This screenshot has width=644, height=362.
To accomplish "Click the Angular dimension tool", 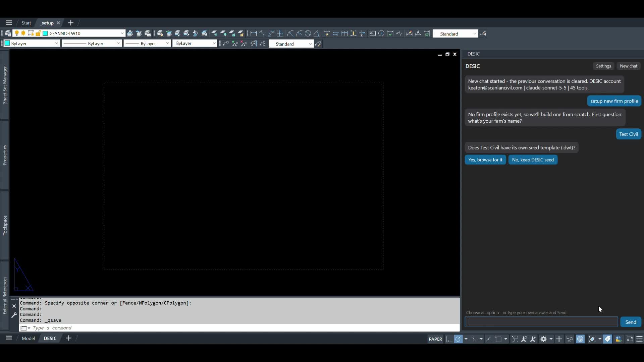I will (316, 34).
